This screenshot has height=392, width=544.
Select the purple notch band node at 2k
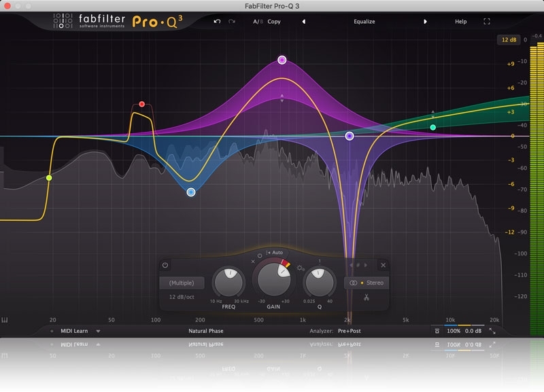point(350,136)
